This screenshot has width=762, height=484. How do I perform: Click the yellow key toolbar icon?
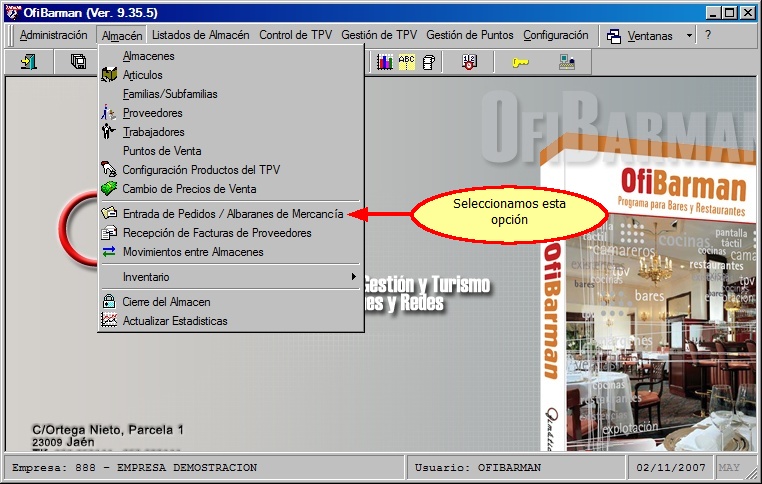point(520,62)
